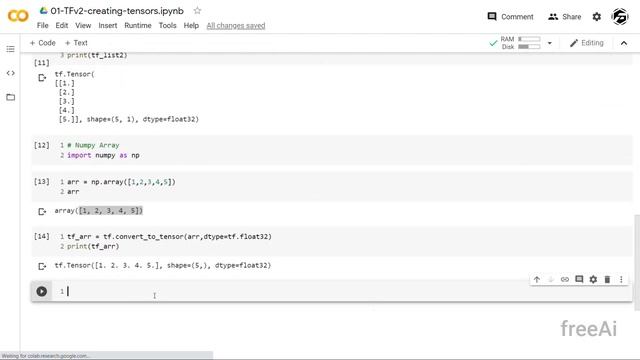Click the 'arr = np.array([1,2,3,4,5])' line
This screenshot has width=640, height=360.
(x=121, y=182)
